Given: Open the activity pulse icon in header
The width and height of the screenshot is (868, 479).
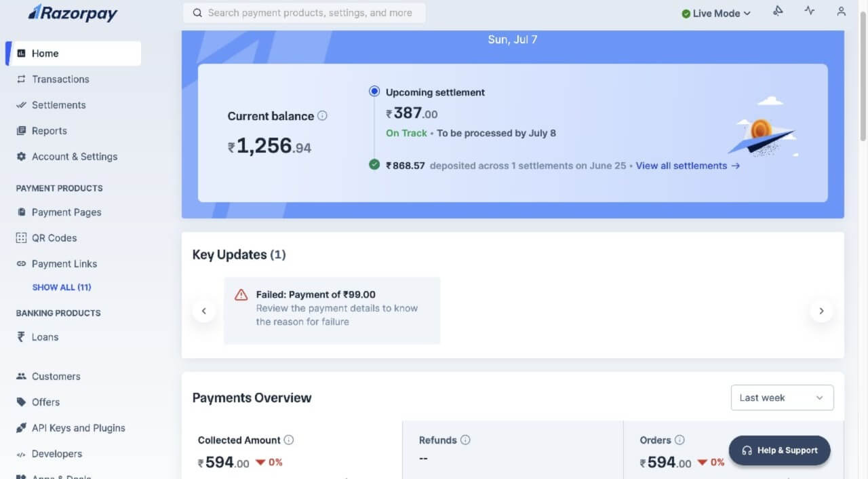Looking at the screenshot, I should click(x=810, y=12).
